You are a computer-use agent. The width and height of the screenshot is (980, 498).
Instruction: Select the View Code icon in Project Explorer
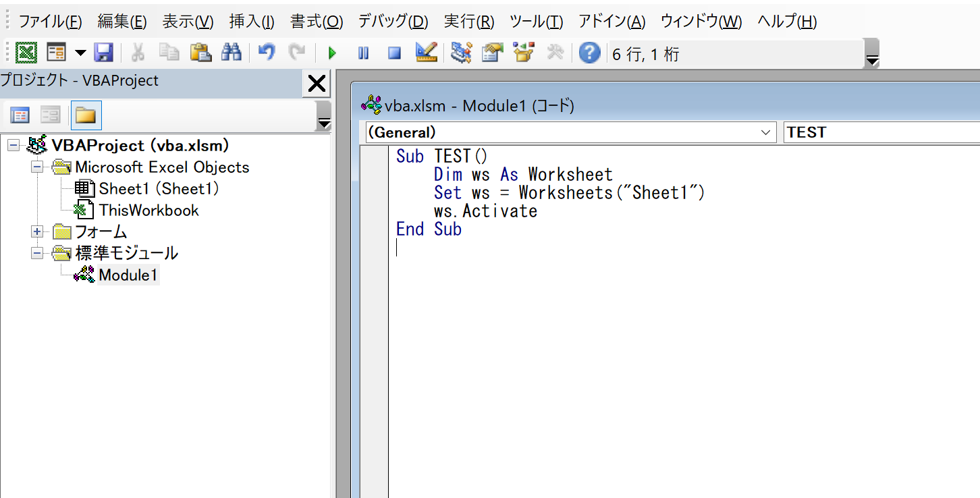20,115
